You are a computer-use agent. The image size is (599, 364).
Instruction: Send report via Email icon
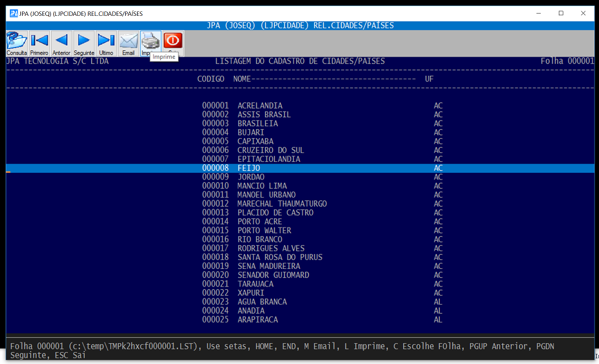tap(129, 44)
